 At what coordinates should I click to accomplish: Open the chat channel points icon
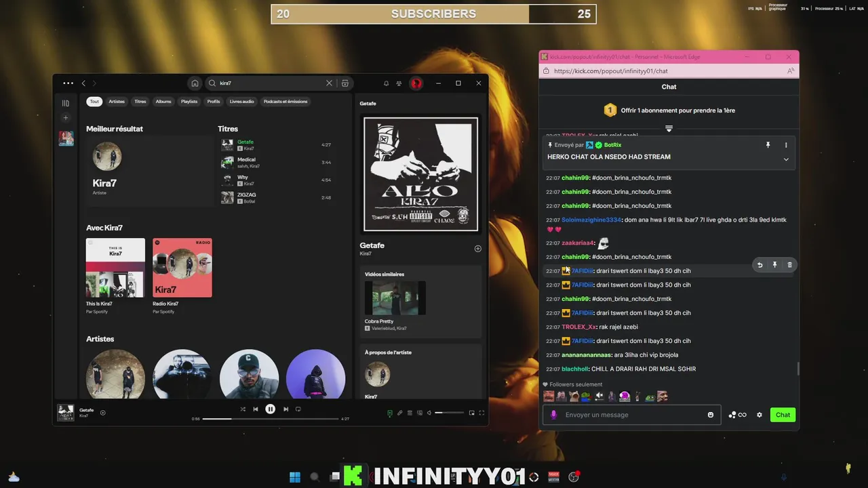[737, 415]
